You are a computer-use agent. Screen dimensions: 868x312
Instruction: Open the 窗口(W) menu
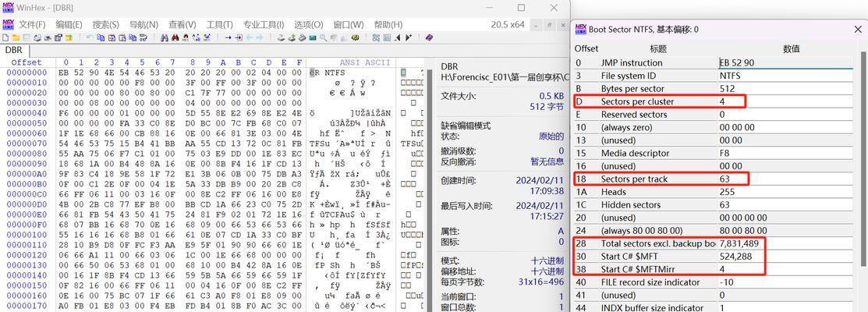(x=348, y=24)
